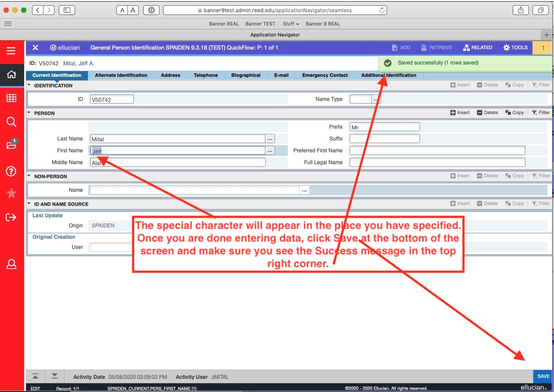Open the hamburger menu in red sidebar
Image resolution: width=554 pixels, height=392 pixels.
click(x=11, y=51)
